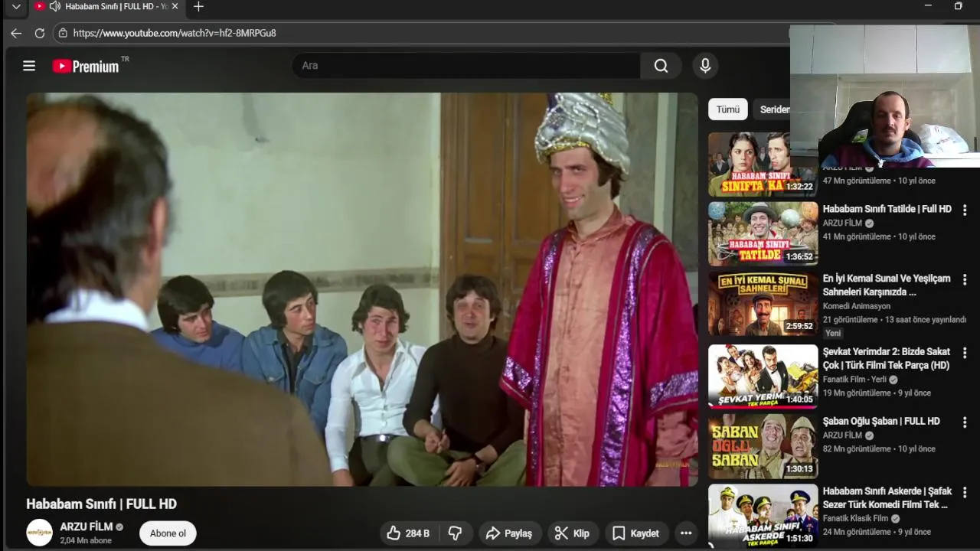Open options menu for Hababam Sınıfı Askerde
The height and width of the screenshot is (551, 980).
pyautogui.click(x=965, y=493)
